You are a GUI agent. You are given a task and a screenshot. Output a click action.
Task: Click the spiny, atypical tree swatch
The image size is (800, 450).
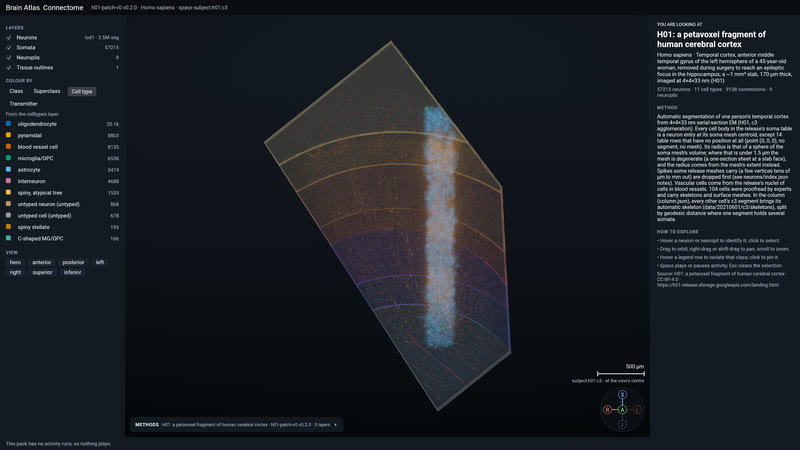pyautogui.click(x=8, y=192)
